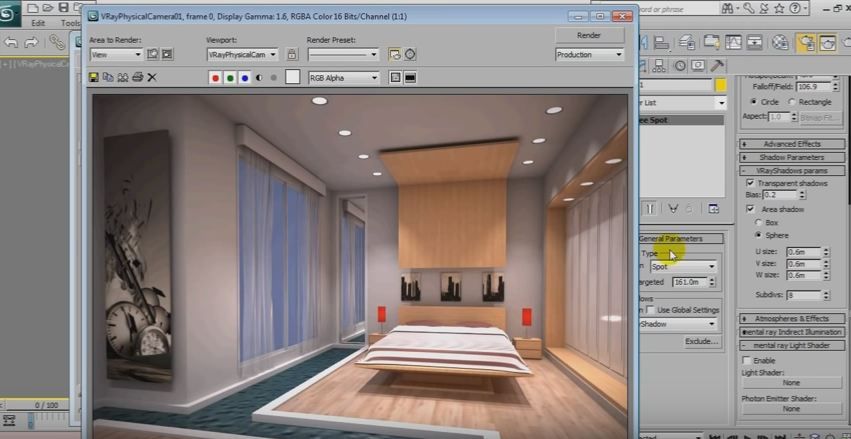
Task: Open the light type Spot dropdown
Action: (683, 266)
